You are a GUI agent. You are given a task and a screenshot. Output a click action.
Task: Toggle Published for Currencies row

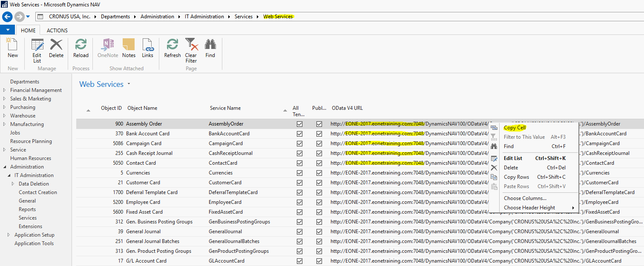click(x=319, y=173)
